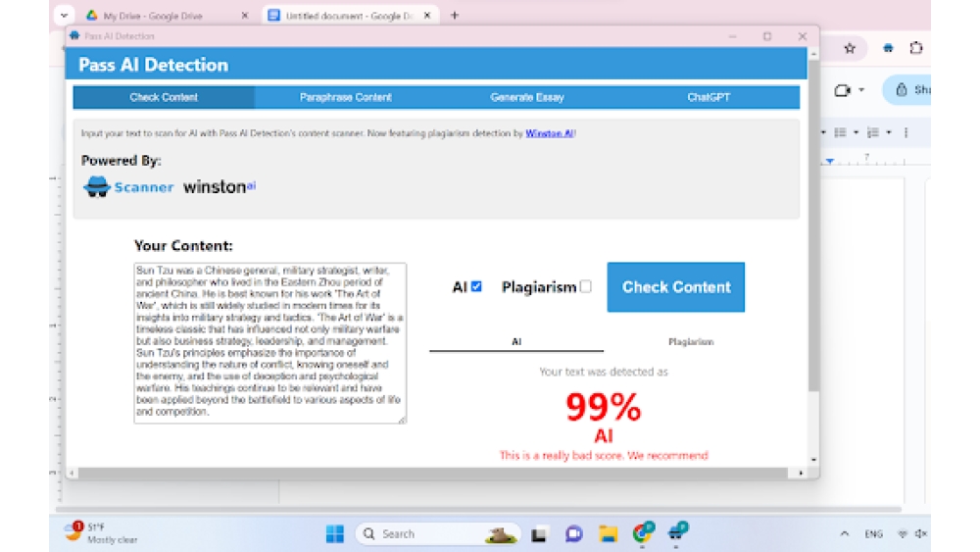
Task: Click the popup scroll left arrow
Action: tap(73, 474)
